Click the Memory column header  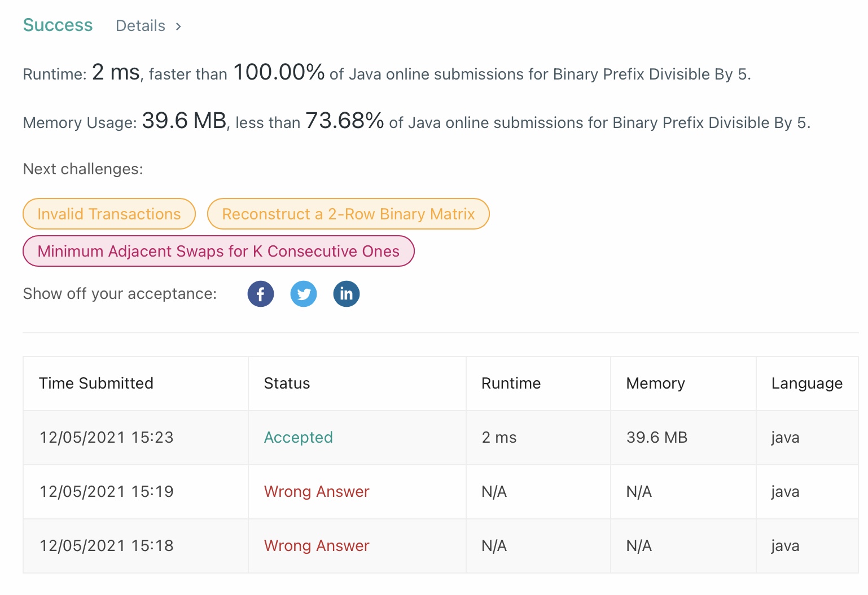click(655, 384)
